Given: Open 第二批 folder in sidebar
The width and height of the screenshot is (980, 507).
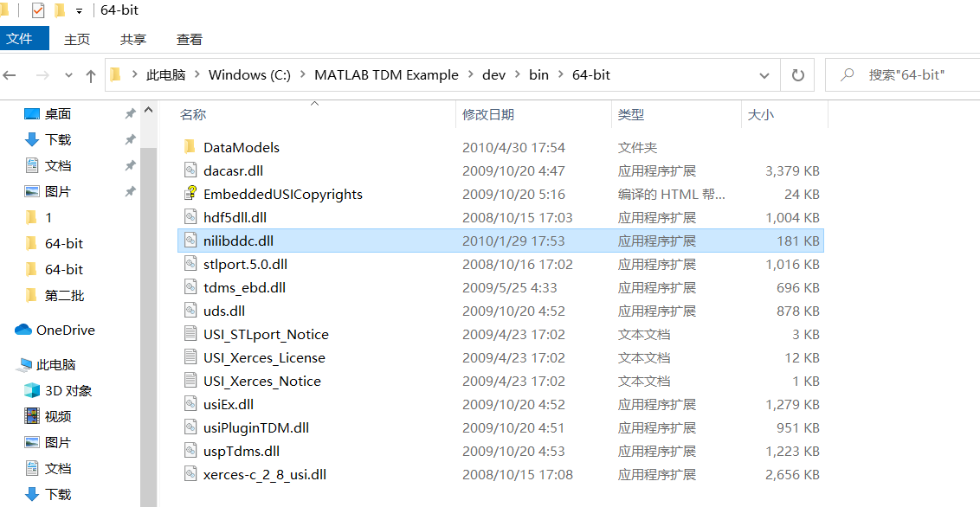Looking at the screenshot, I should pyautogui.click(x=64, y=296).
